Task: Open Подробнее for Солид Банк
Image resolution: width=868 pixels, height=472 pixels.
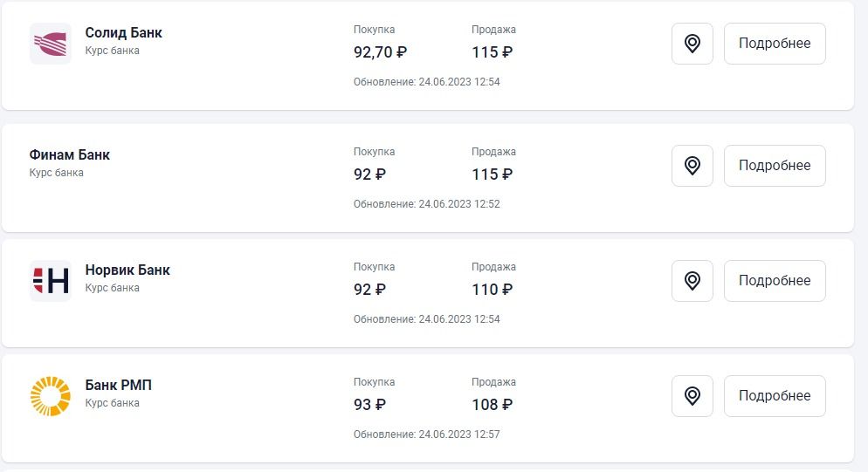Action: (x=775, y=44)
